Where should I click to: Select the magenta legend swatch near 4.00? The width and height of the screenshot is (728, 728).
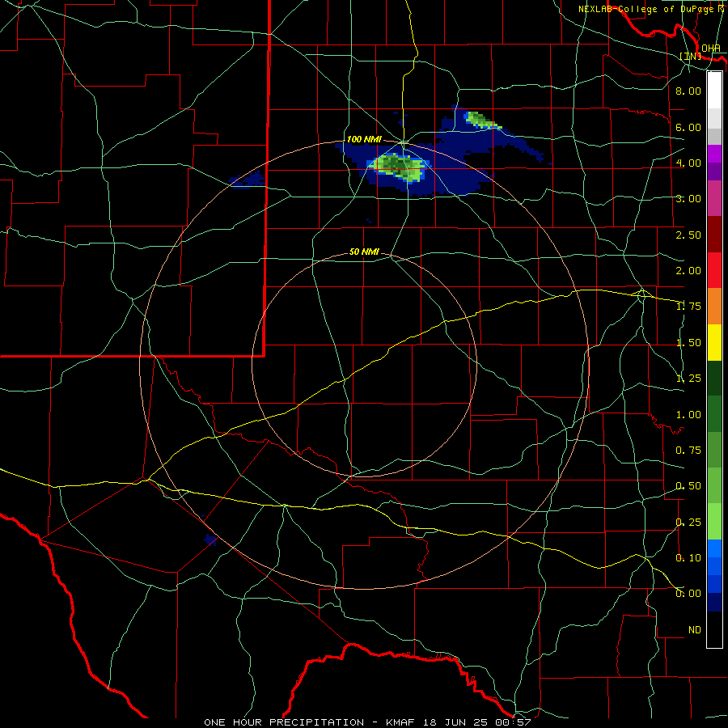714,154
